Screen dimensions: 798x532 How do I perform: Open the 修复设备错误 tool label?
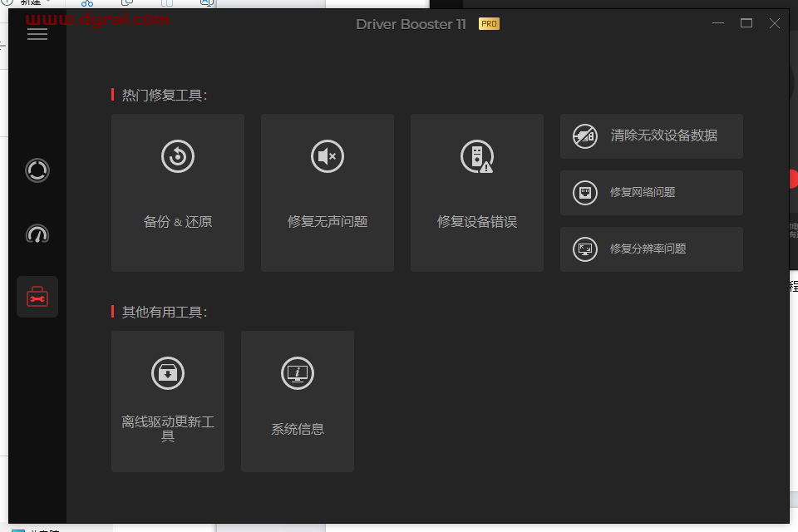tap(477, 222)
